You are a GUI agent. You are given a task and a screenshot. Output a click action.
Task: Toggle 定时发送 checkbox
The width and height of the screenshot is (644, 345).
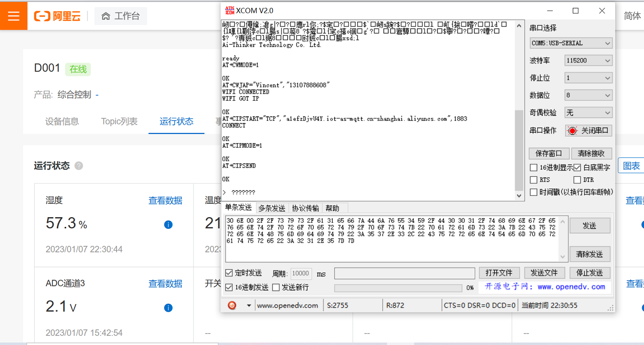[229, 273]
